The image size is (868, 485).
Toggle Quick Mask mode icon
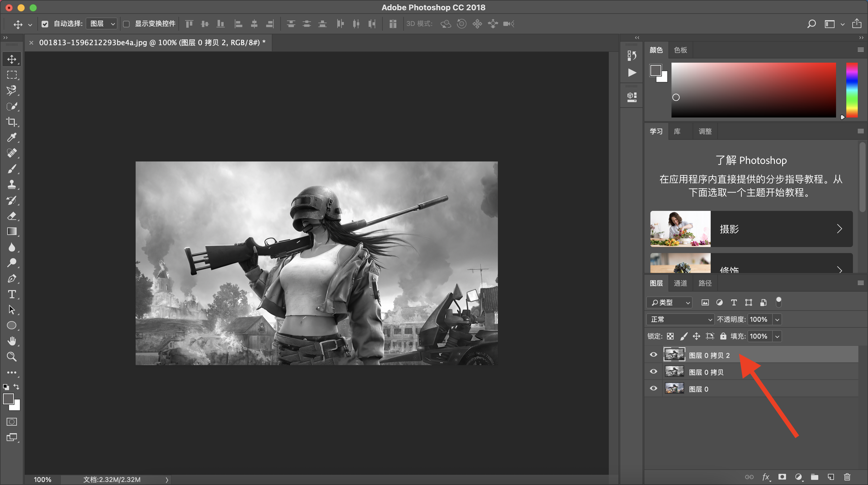tap(12, 422)
